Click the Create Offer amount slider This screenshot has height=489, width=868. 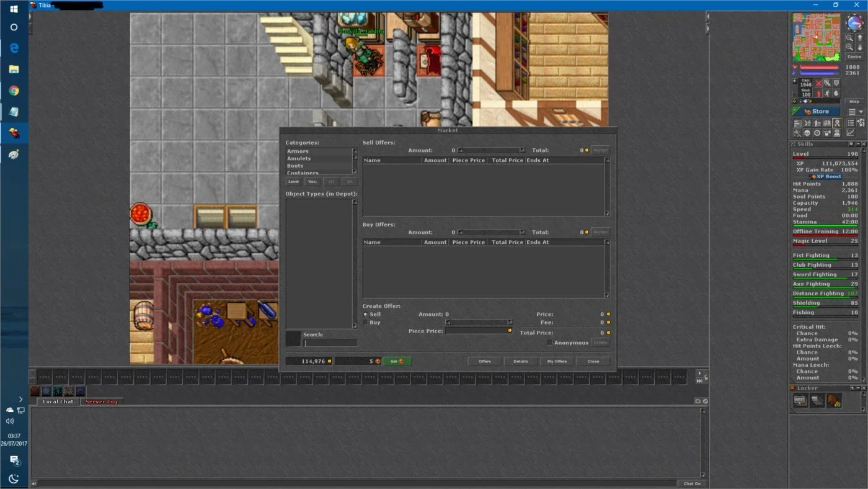(x=479, y=323)
